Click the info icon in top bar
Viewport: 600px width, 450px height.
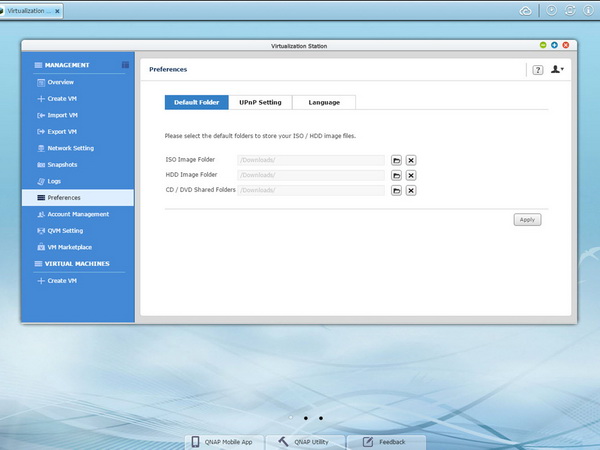coord(588,10)
